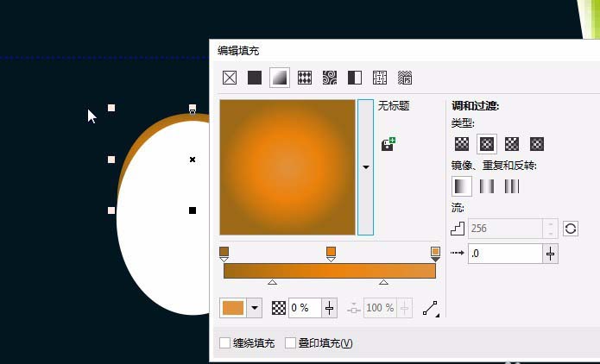Click the right midpoint triangle marker

(x=384, y=282)
